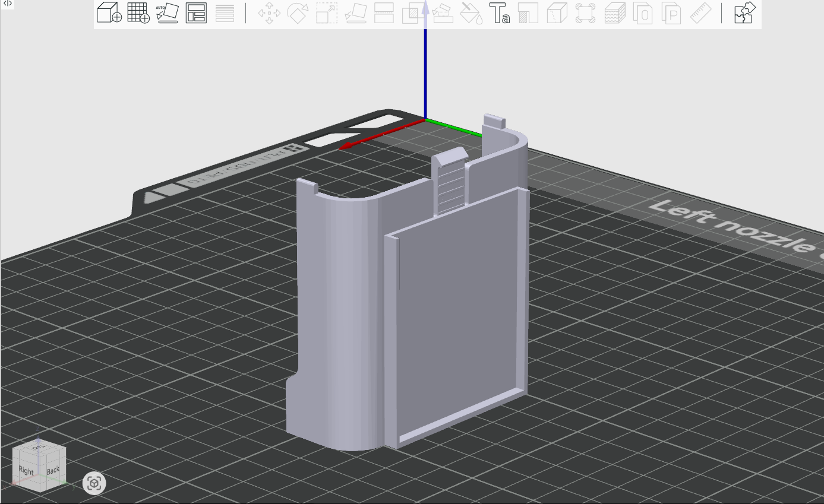Click the hatched square toolbar icon

click(x=528, y=13)
